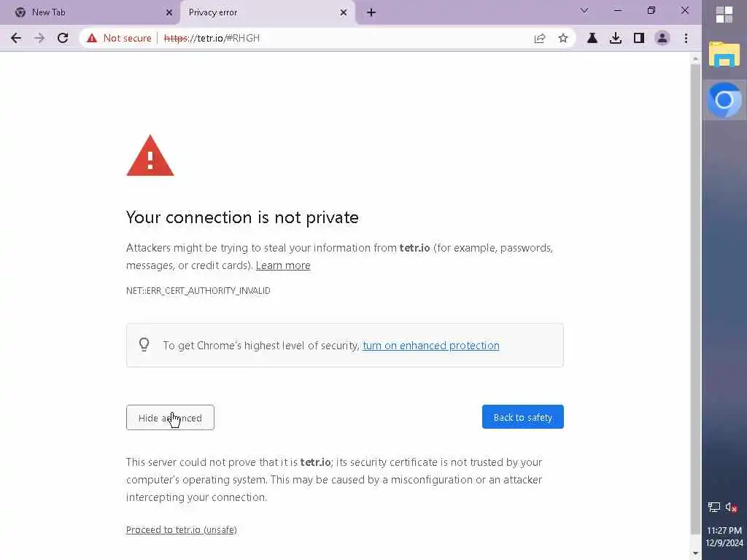Follow the Proceed to tetr.io (unsafe) link
The image size is (747, 560).
[181, 530]
